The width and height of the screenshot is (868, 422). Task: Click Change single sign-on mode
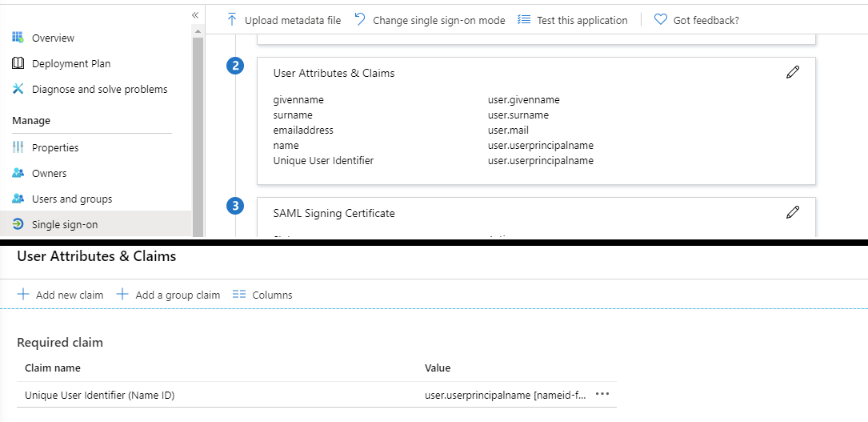[x=430, y=20]
